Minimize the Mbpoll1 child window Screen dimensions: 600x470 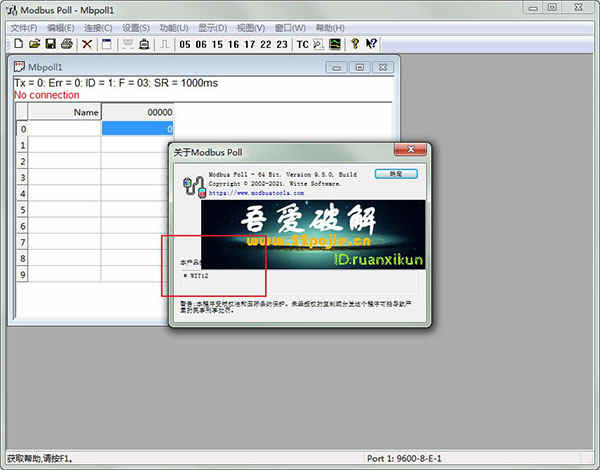(x=336, y=68)
